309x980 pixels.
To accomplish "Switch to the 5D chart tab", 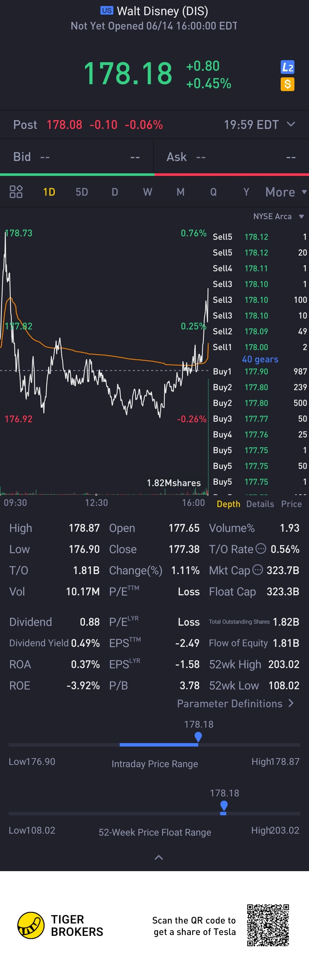I will click(x=82, y=192).
